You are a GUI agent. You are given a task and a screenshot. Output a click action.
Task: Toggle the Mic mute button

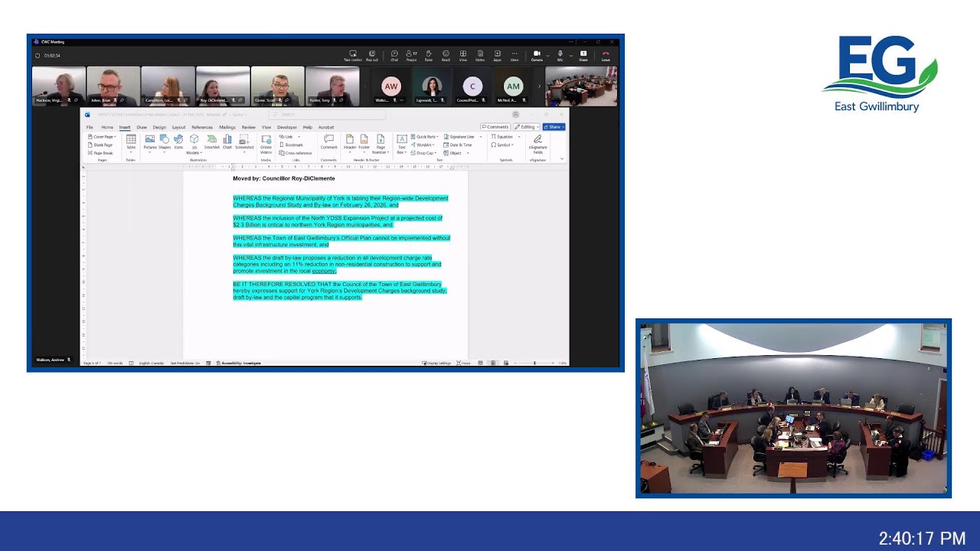coord(560,56)
